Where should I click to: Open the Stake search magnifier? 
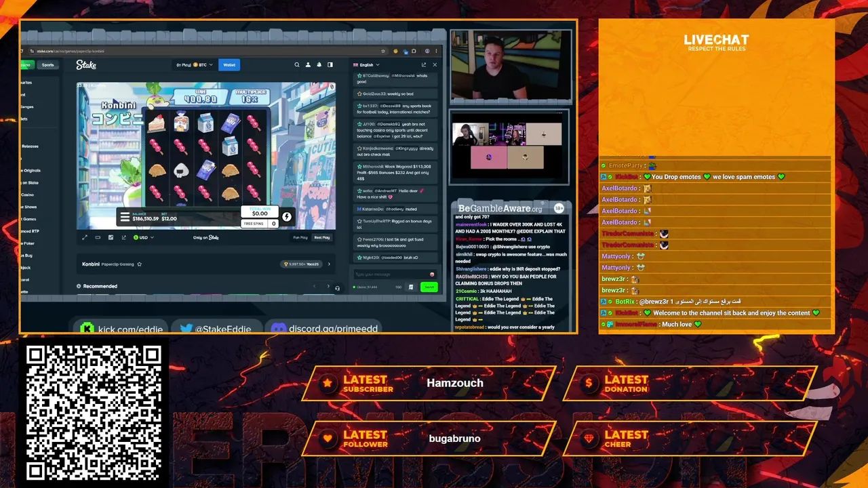(297, 65)
